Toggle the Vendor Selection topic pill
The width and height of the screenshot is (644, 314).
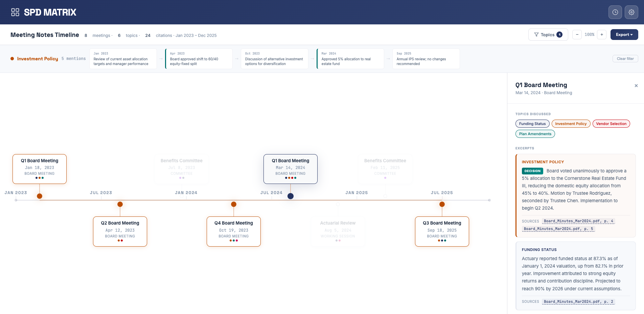(x=611, y=124)
